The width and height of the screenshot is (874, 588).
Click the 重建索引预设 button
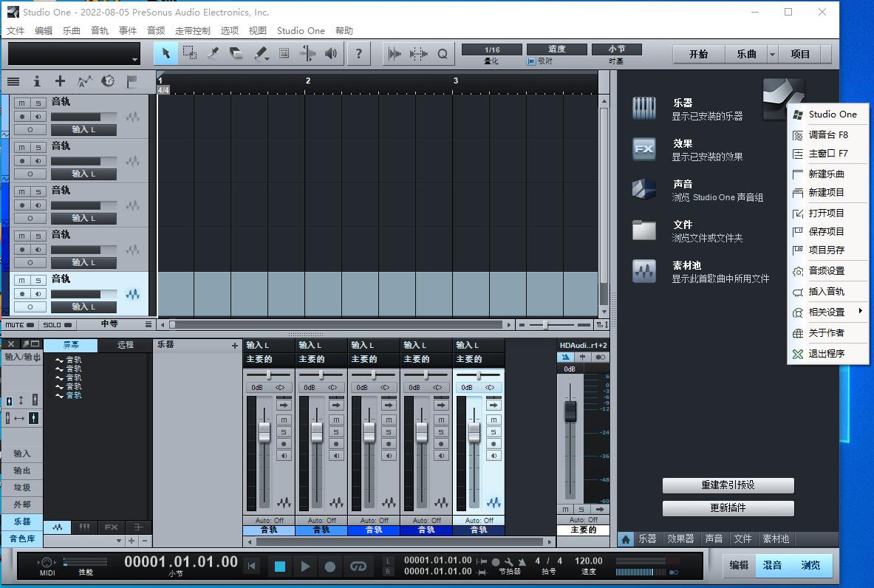728,485
